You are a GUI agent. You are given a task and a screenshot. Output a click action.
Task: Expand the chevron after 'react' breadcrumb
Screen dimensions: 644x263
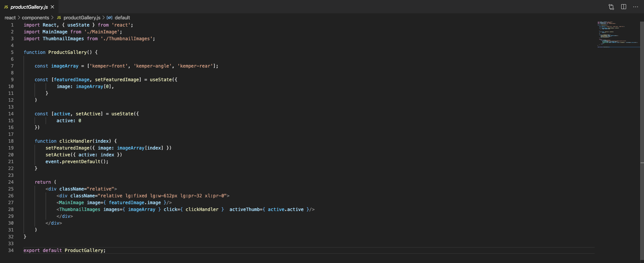click(x=19, y=17)
